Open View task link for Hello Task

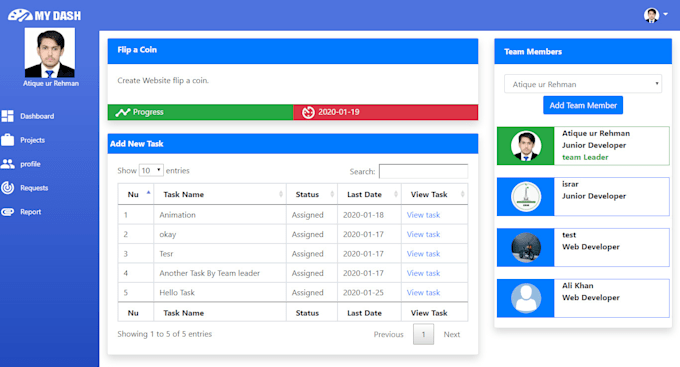click(x=423, y=293)
